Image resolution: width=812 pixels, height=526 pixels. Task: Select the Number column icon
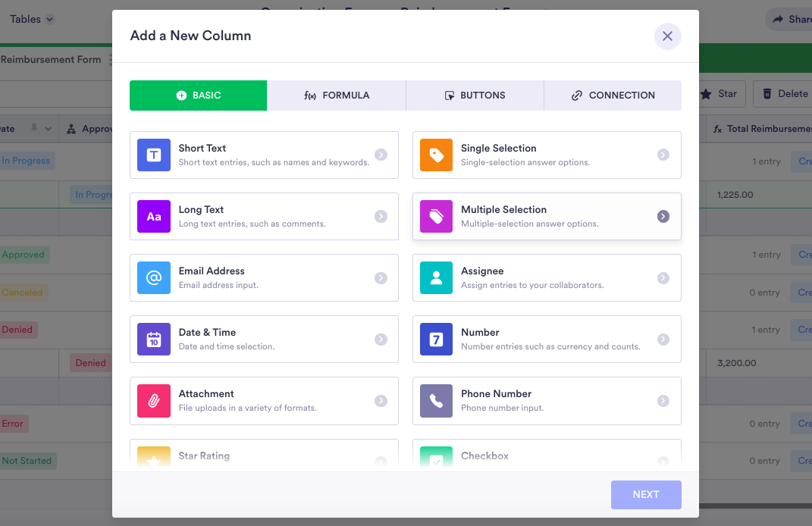click(x=437, y=340)
